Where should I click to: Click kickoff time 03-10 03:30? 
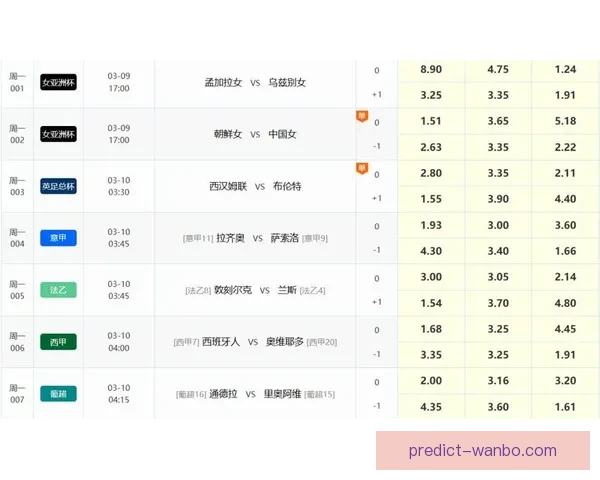[x=119, y=186]
